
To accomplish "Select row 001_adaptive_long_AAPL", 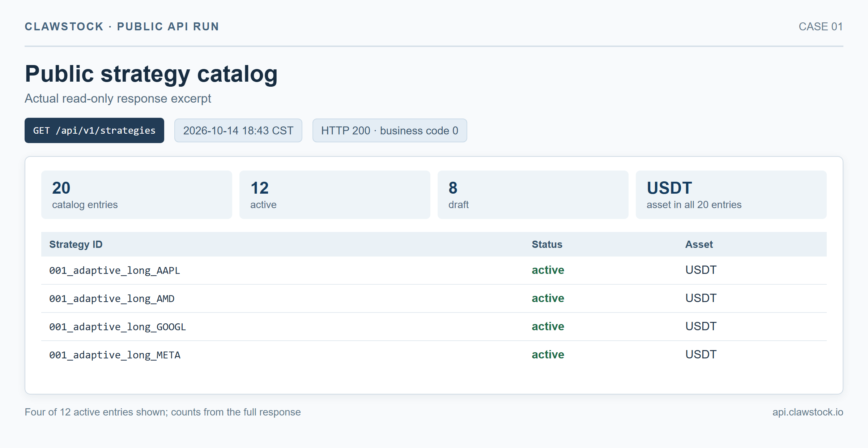I will 434,270.
